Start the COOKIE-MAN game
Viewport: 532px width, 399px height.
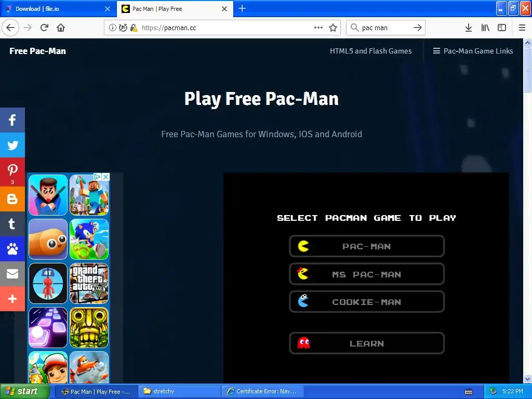tap(367, 302)
